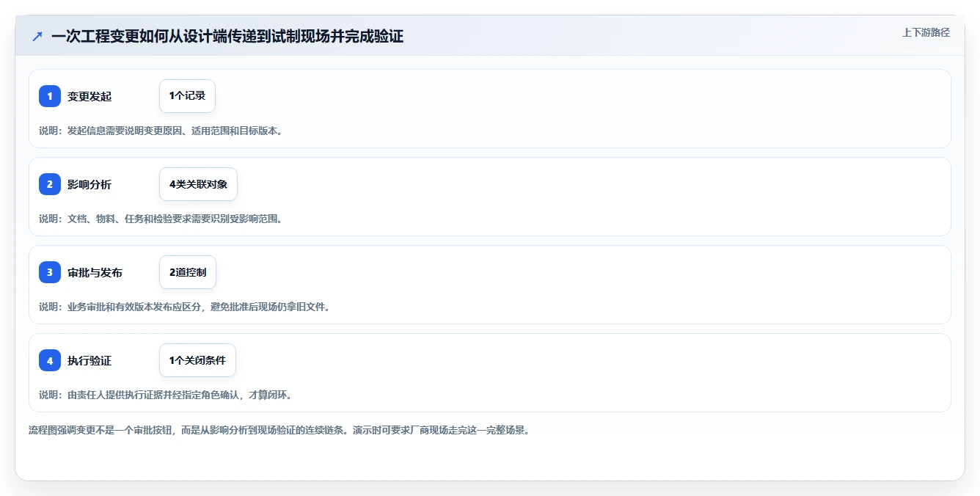Select the 1个关闭条件 chip

pyautogui.click(x=197, y=360)
